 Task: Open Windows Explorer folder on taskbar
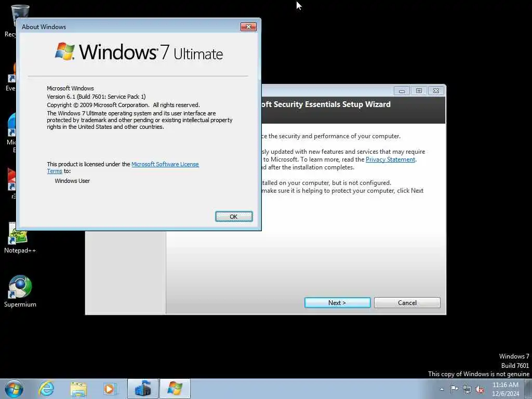(78, 389)
